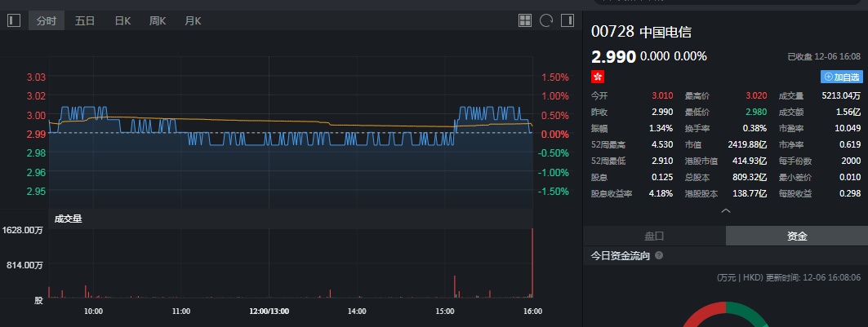Open the multi-chart grid layout
The image size is (868, 327).
coord(526,20)
